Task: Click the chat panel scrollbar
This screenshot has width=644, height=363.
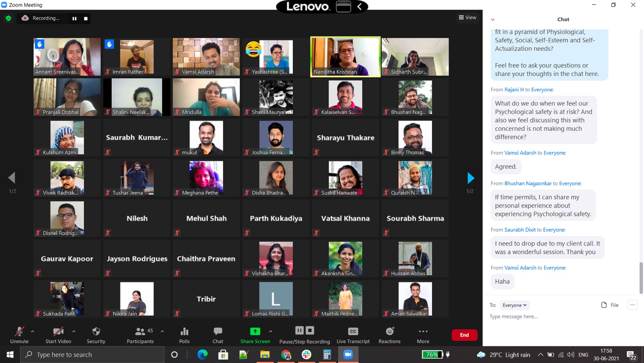Action: (641, 278)
